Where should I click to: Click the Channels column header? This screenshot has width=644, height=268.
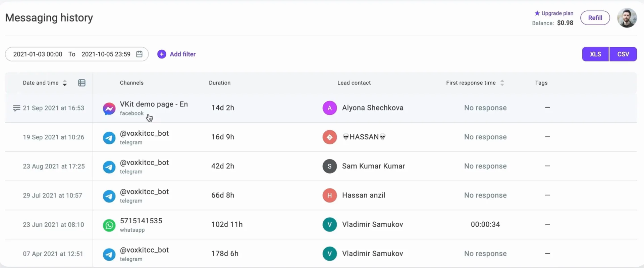coord(131,83)
